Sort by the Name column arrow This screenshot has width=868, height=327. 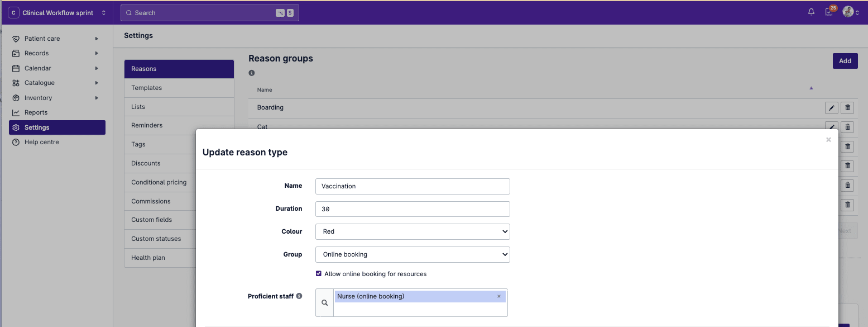click(811, 88)
